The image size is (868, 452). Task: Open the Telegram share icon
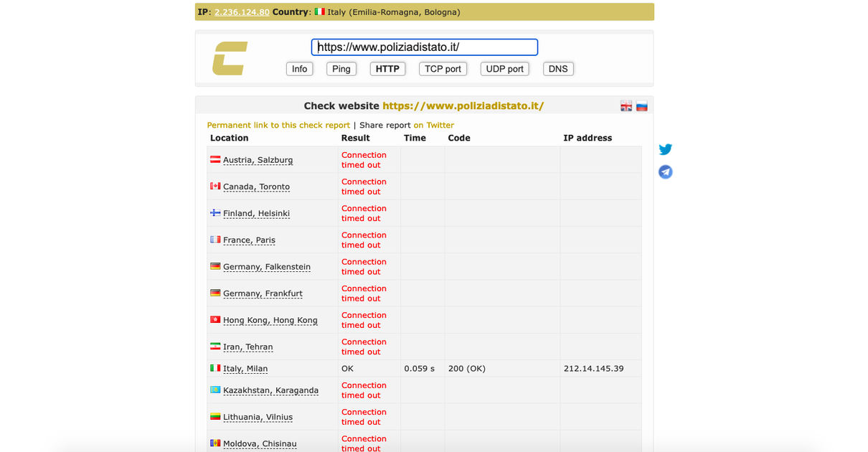pyautogui.click(x=666, y=171)
